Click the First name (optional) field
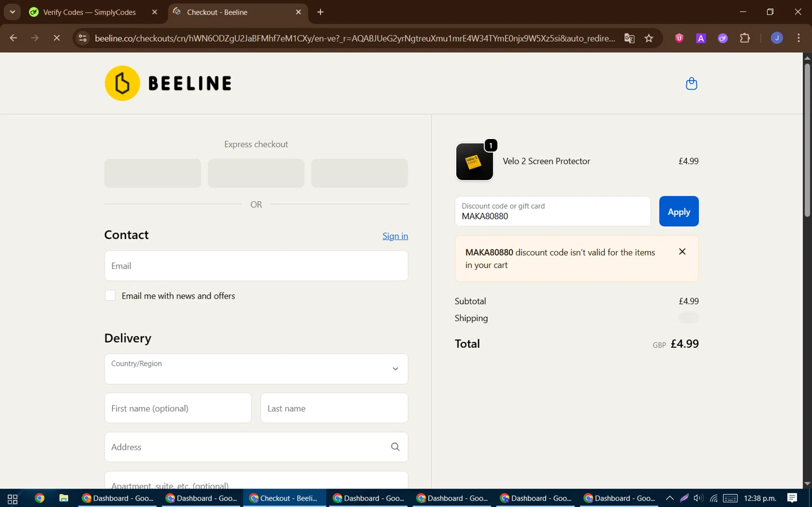This screenshot has height=507, width=812. (178, 408)
